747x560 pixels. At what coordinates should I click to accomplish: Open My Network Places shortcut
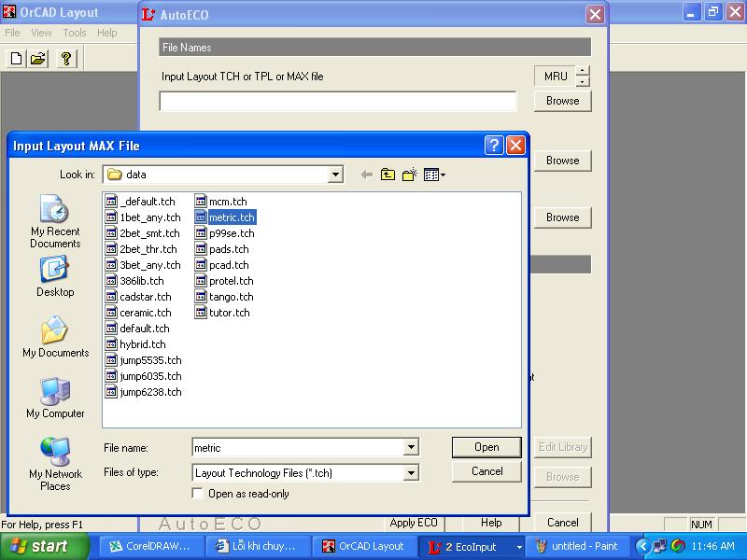(x=55, y=464)
